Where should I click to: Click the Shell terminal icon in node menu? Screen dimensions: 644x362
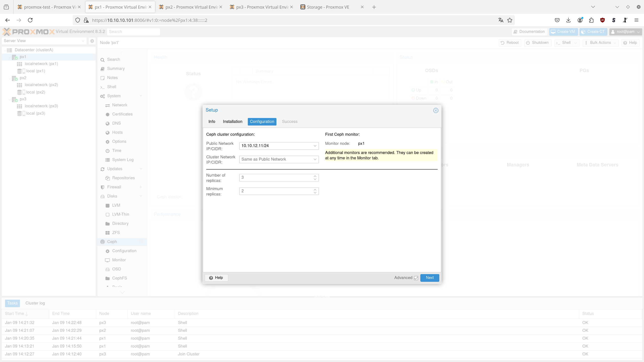coord(102,87)
